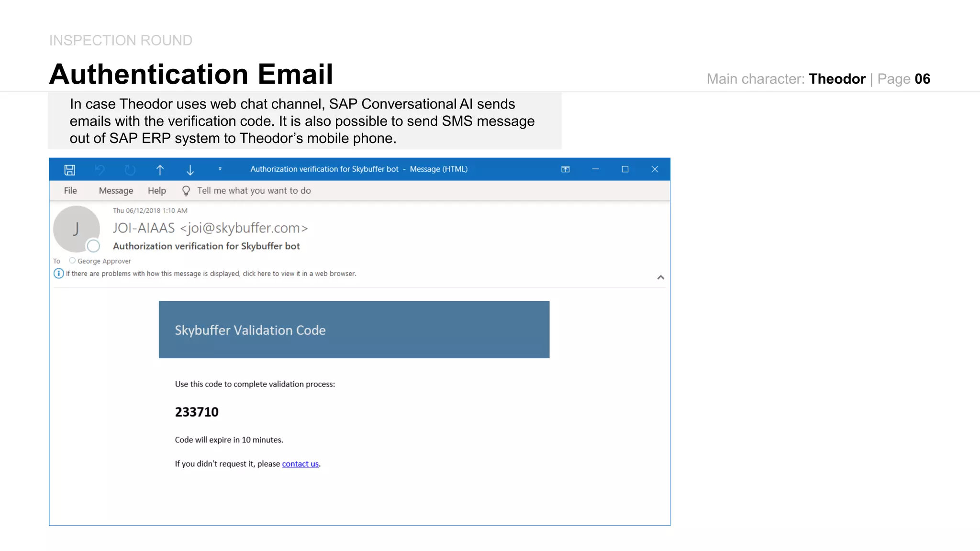This screenshot has height=551, width=980.
Task: Maximize the message window
Action: coord(625,169)
